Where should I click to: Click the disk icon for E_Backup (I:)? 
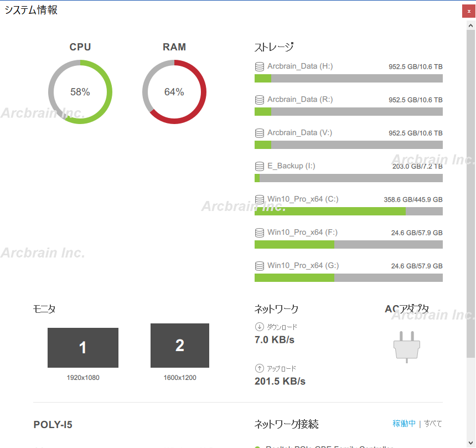click(x=259, y=167)
